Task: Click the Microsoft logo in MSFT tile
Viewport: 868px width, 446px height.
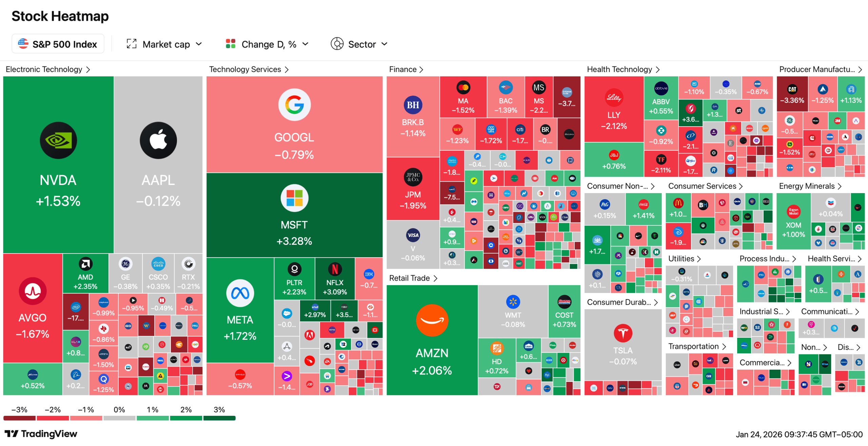Action: pos(294,198)
